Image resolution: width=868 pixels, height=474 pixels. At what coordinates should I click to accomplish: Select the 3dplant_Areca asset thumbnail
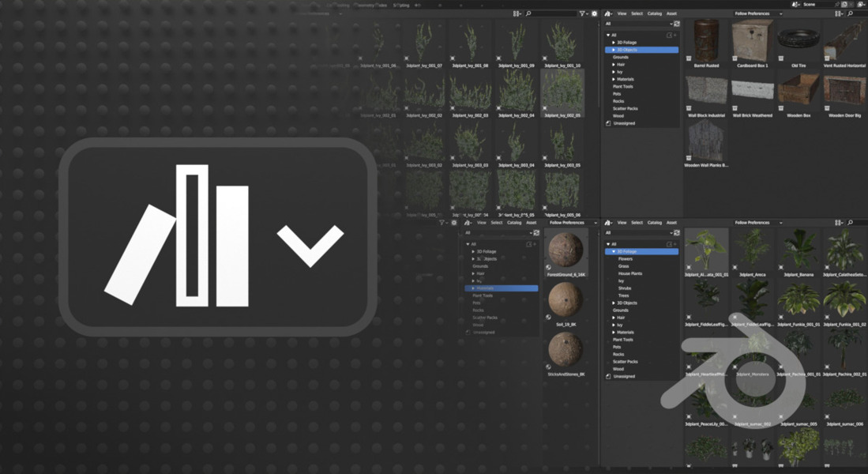(x=753, y=250)
